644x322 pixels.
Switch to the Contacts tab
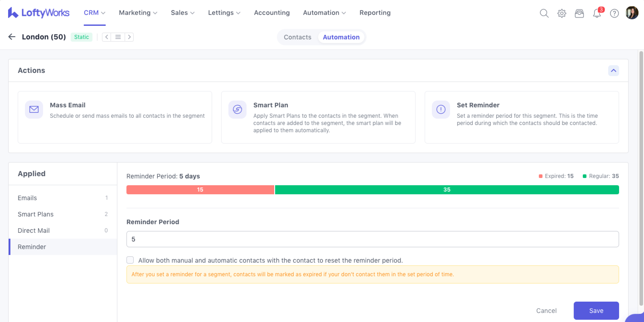tap(297, 37)
